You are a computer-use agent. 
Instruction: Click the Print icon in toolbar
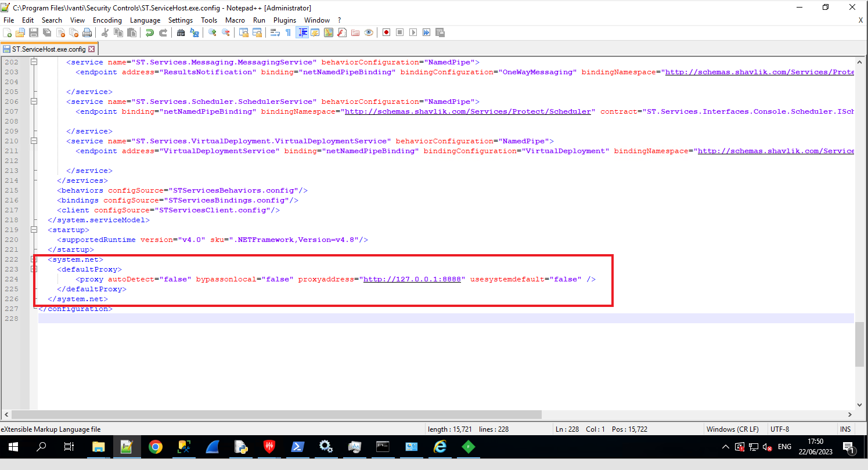click(x=87, y=32)
